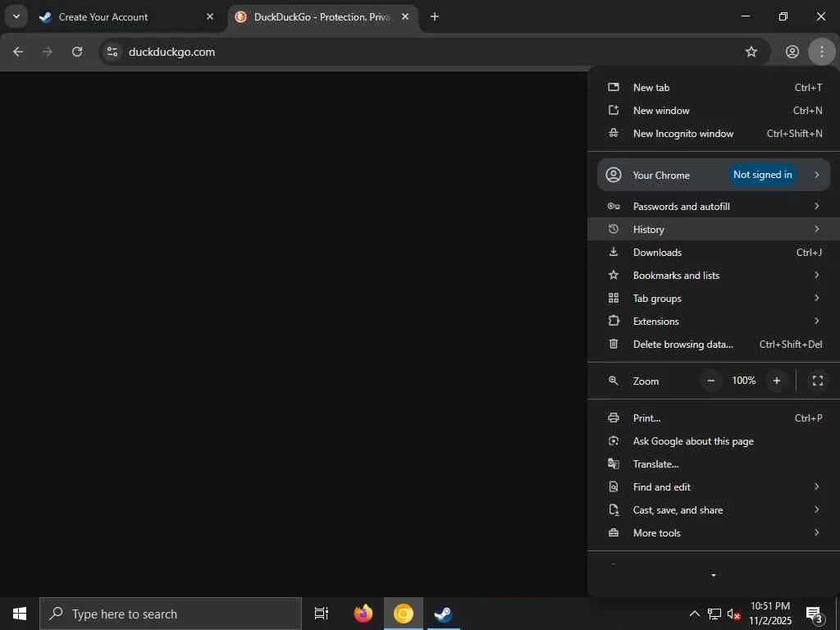840x630 pixels.
Task: Click the taskbar search box
Action: click(171, 614)
